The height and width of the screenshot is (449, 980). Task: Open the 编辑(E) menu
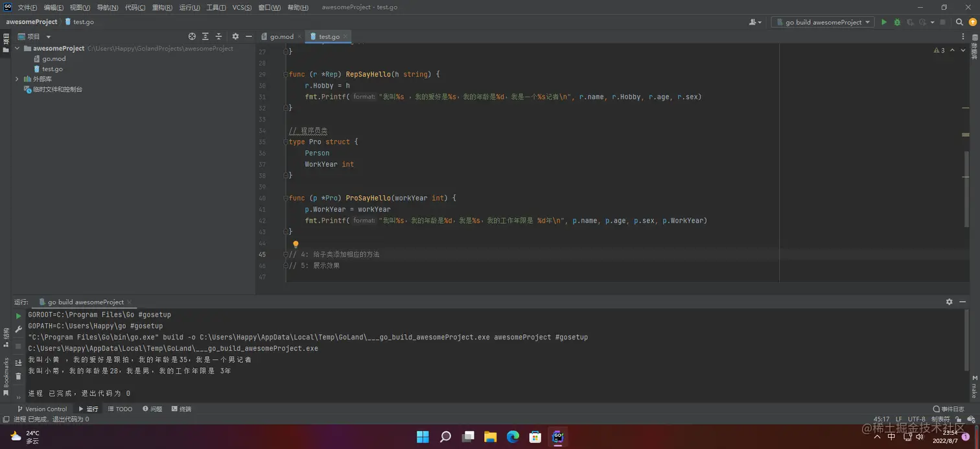pos(54,7)
